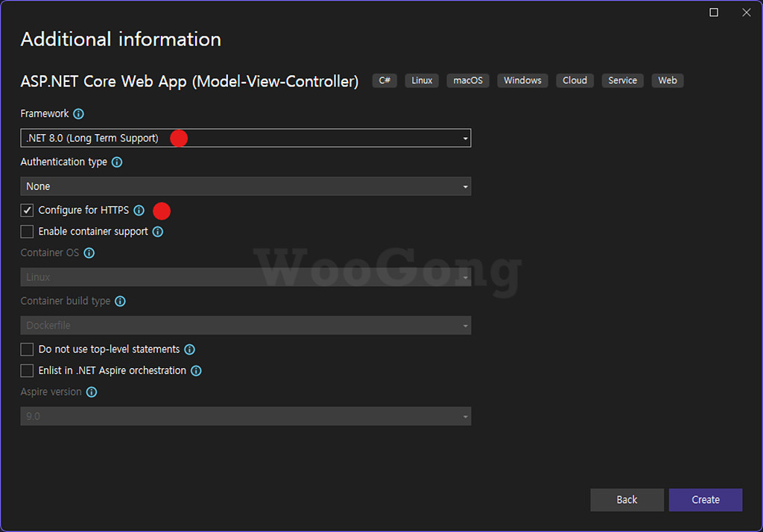The height and width of the screenshot is (532, 763).
Task: Click the Container build type label
Action: (66, 301)
